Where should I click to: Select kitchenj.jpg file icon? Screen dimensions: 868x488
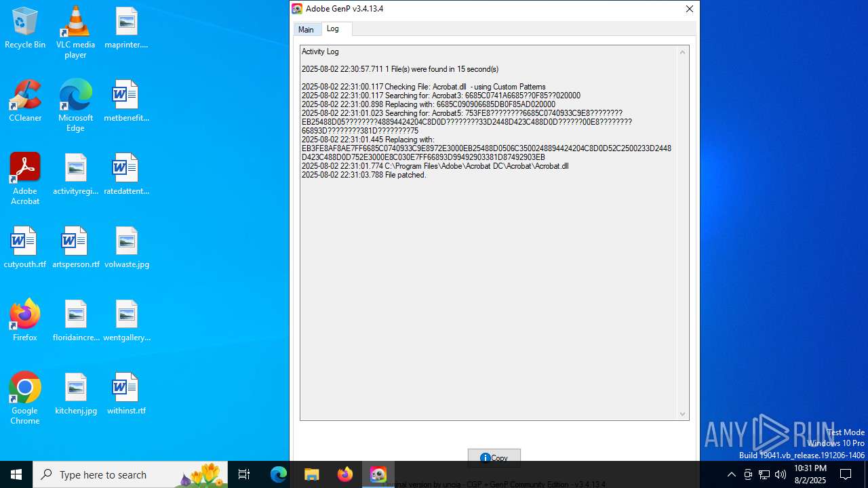[75, 394]
